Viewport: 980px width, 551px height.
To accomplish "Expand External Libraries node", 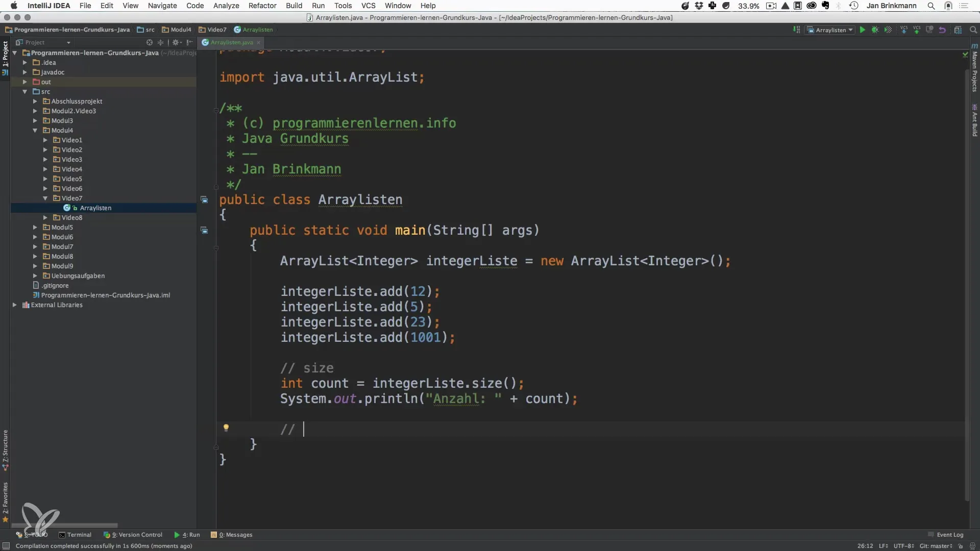I will pyautogui.click(x=14, y=305).
